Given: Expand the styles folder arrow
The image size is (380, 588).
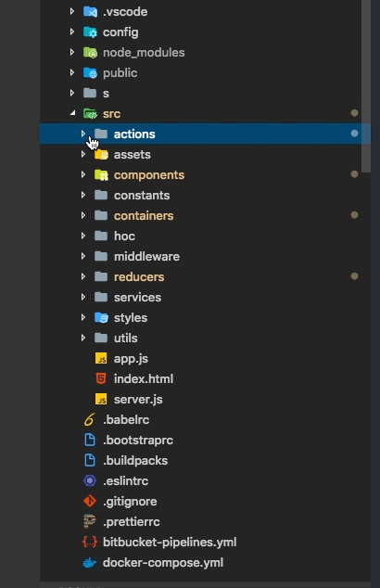Looking at the screenshot, I should coord(83,317).
